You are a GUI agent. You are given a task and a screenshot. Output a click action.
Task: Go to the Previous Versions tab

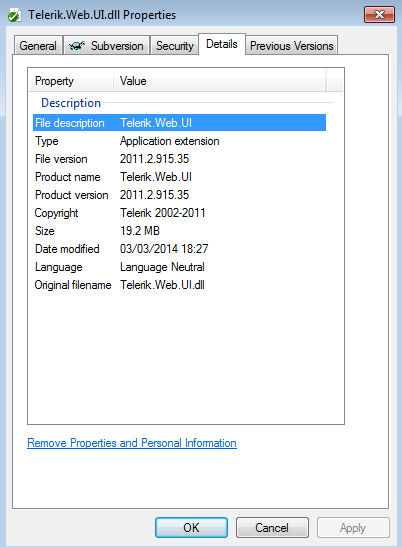[x=291, y=45]
